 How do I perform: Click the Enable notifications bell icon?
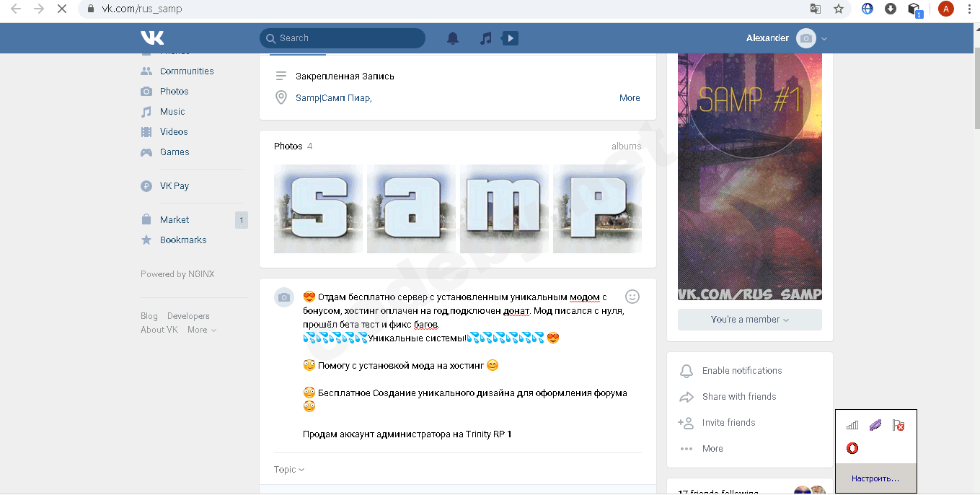click(x=687, y=371)
